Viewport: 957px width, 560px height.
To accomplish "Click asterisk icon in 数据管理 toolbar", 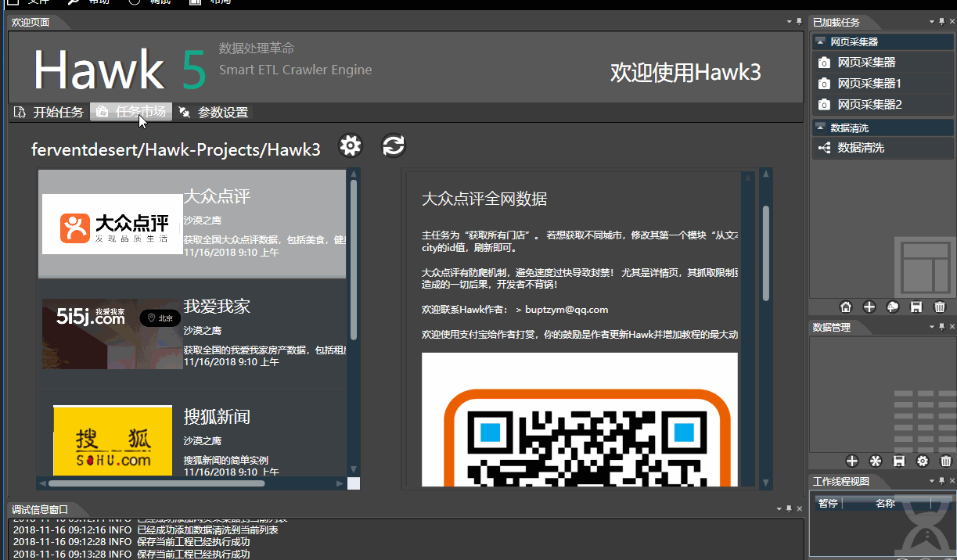I will pyautogui.click(x=876, y=461).
